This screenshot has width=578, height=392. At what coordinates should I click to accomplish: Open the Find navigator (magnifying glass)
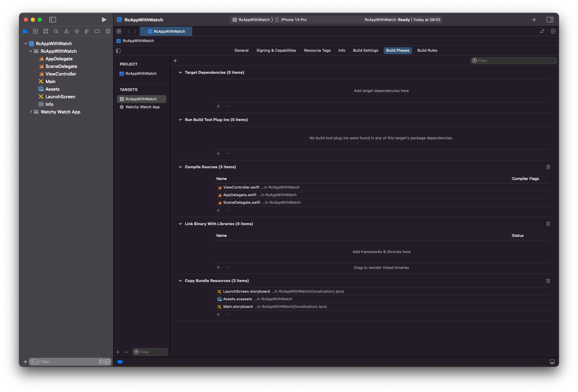(56, 31)
